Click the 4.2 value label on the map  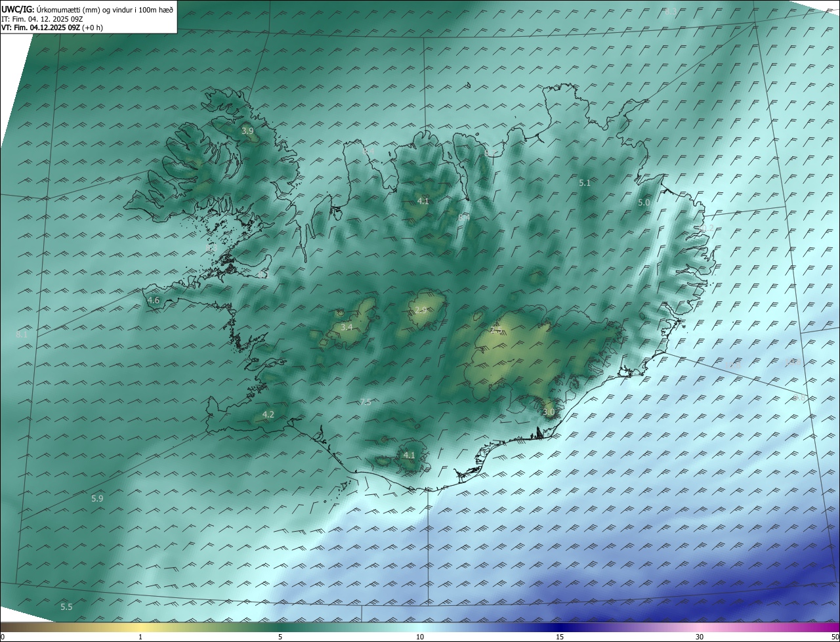[268, 414]
